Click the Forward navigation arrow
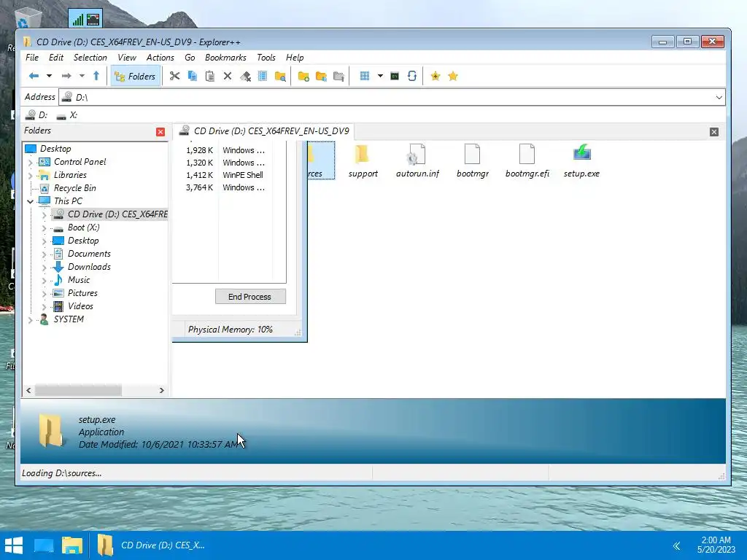The height and width of the screenshot is (560, 747). pos(66,76)
